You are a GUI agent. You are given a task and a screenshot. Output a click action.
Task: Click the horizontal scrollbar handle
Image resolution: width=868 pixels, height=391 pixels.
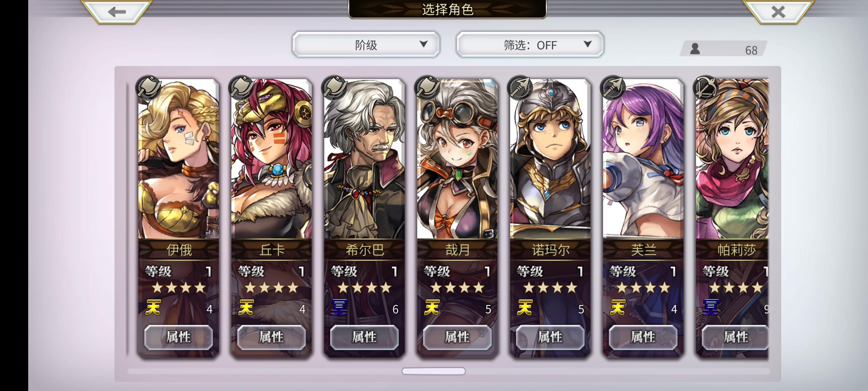(433, 371)
